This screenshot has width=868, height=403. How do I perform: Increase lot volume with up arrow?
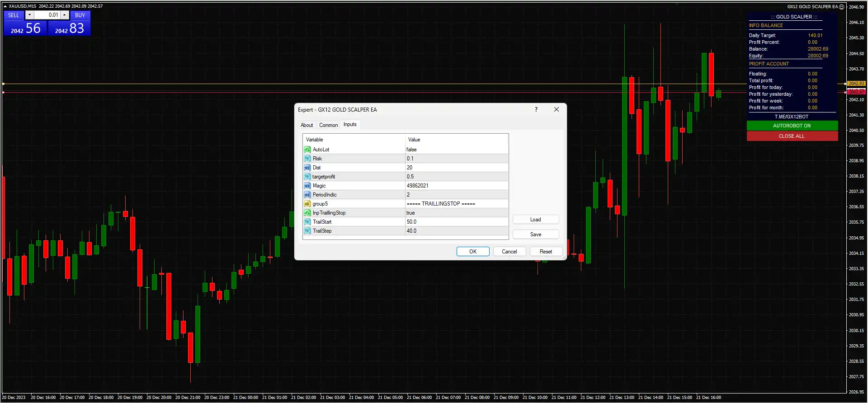pyautogui.click(x=65, y=15)
